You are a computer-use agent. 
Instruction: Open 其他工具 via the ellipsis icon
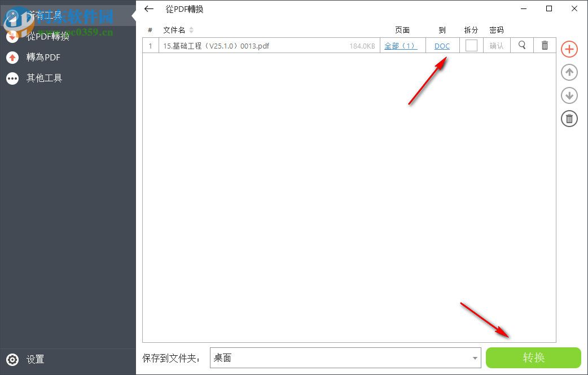(x=12, y=78)
